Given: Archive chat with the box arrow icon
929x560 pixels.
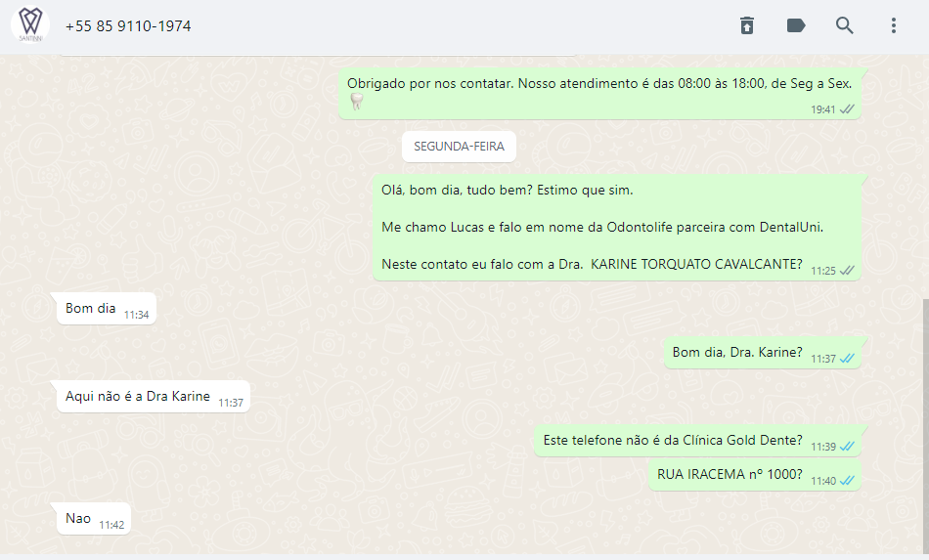Looking at the screenshot, I should (746, 25).
